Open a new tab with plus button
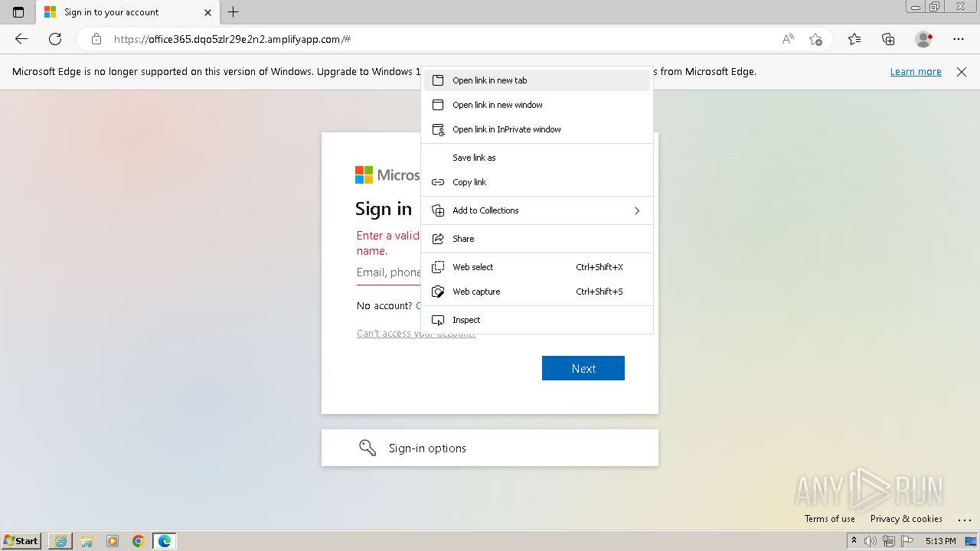The height and width of the screenshot is (551, 980). [x=234, y=12]
